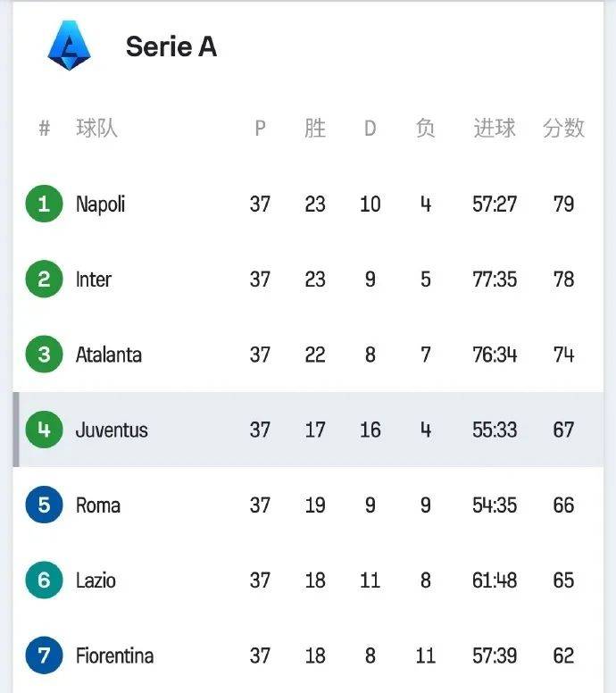Image resolution: width=616 pixels, height=693 pixels.
Task: Select Fiorentina's blue rank 7 badge
Action: [44, 655]
